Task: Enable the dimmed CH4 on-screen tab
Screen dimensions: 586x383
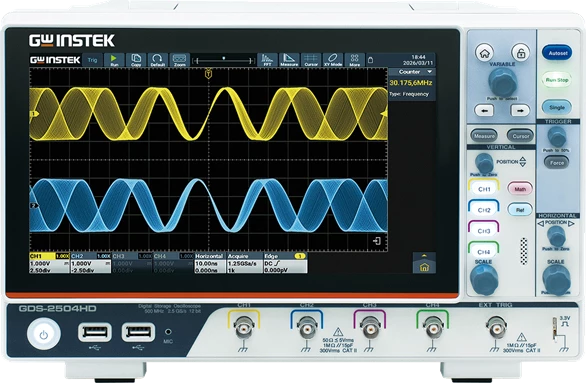Action: tap(174, 264)
